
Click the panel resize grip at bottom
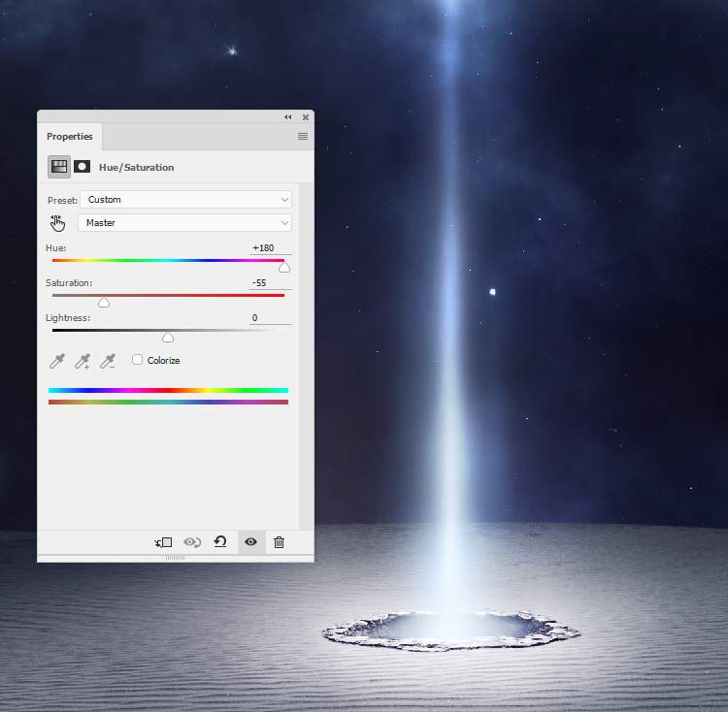click(175, 558)
